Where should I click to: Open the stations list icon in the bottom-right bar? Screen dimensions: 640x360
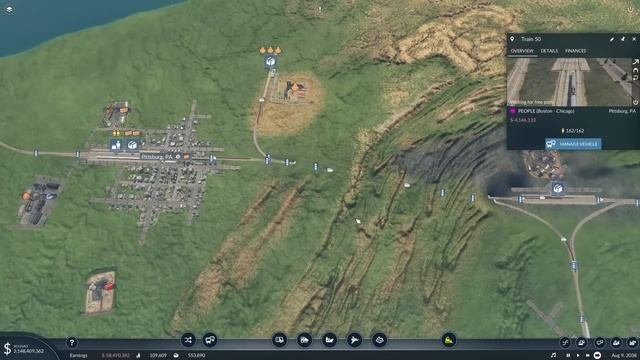[599, 342]
